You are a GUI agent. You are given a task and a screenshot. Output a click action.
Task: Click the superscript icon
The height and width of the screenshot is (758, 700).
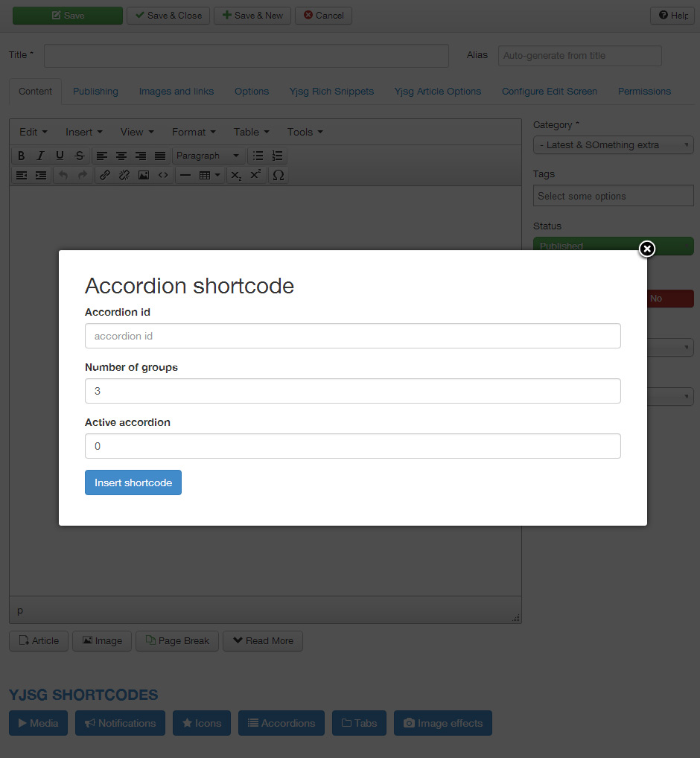[255, 175]
